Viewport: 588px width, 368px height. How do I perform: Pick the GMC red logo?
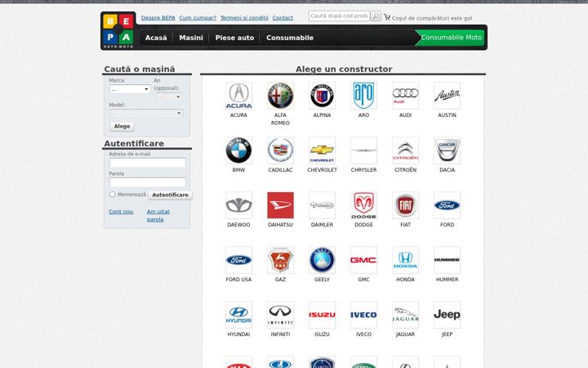pos(363,260)
